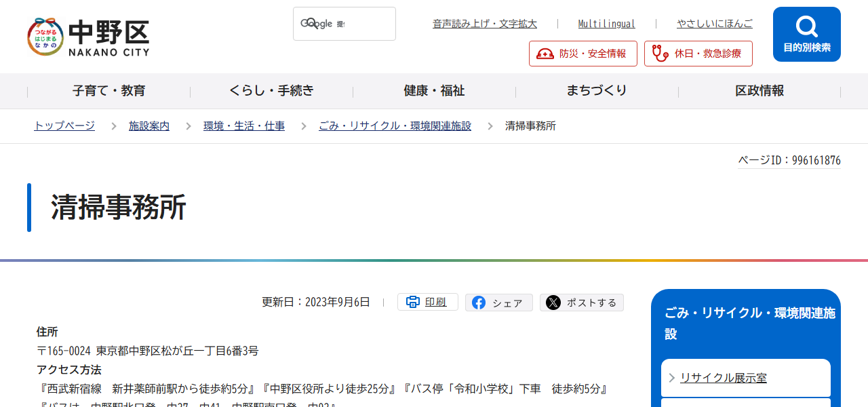Open the 目的別検索 search button
The height and width of the screenshot is (407, 868).
click(807, 35)
